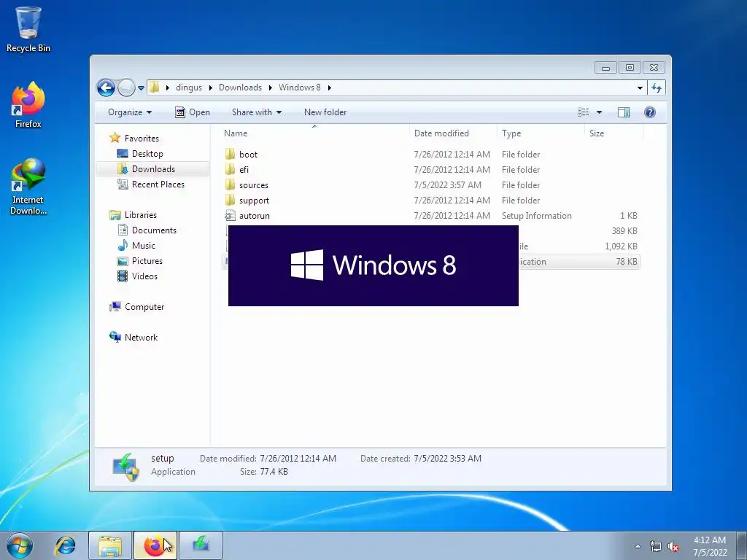Click the Explorer Back arrow button

click(x=106, y=87)
